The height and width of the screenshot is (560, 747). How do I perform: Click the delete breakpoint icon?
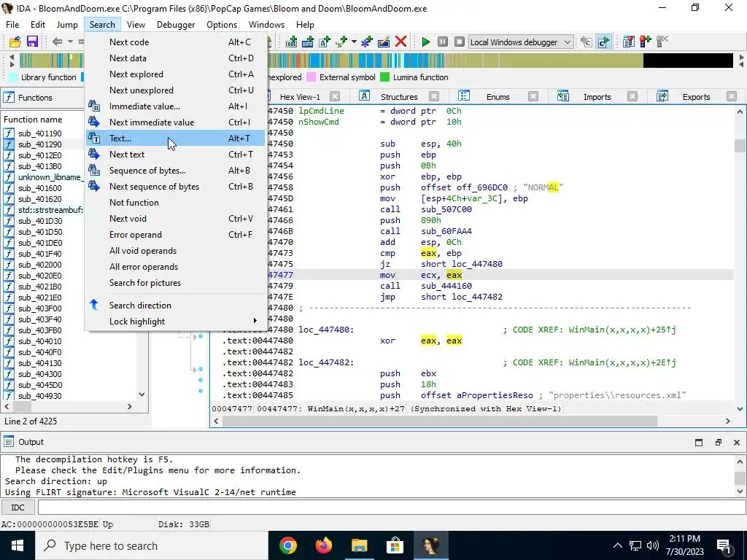point(662,42)
